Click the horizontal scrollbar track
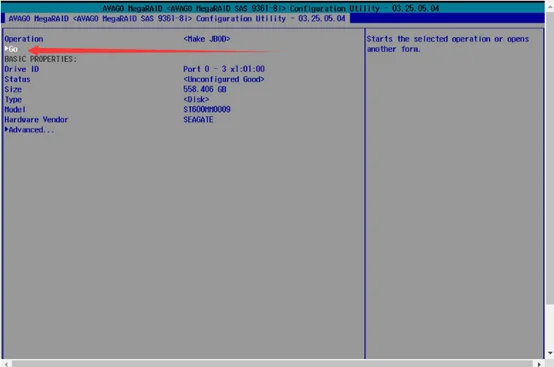This screenshot has width=554, height=367. tap(272, 364)
